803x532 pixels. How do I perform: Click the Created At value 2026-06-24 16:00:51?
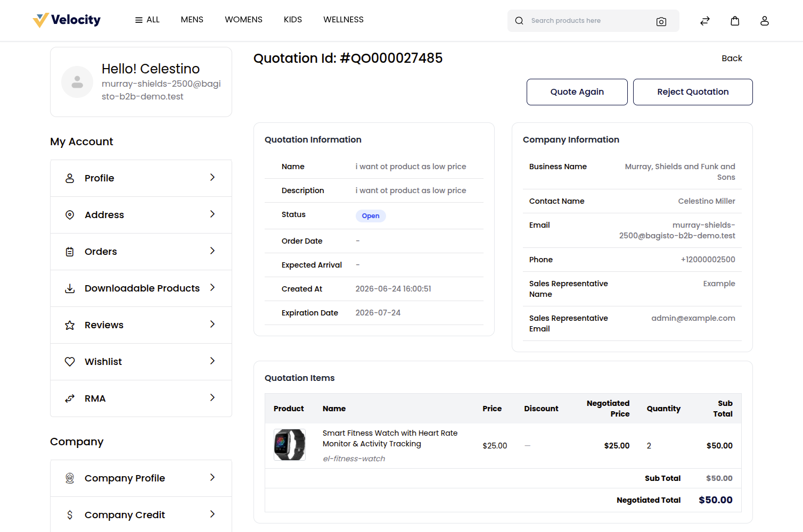point(394,289)
